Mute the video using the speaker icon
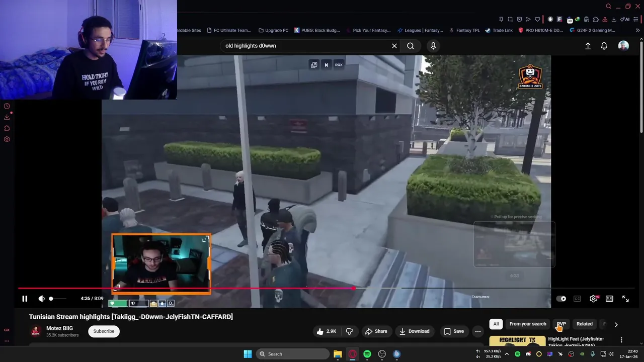This screenshot has height=362, width=644. 41,299
